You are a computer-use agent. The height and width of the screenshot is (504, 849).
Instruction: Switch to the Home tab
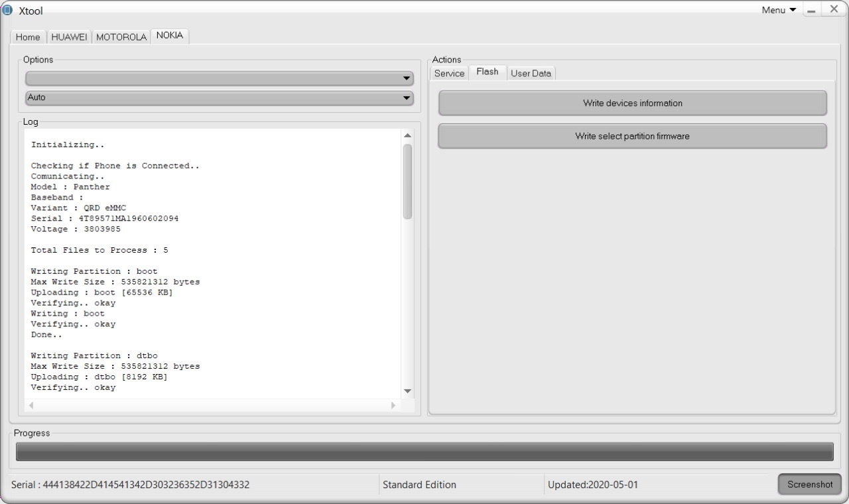[x=28, y=37]
